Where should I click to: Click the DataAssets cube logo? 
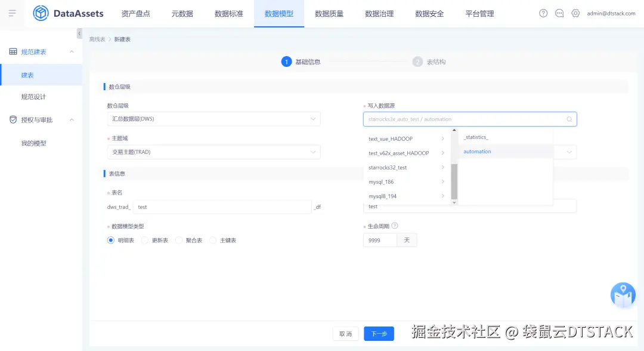(41, 13)
